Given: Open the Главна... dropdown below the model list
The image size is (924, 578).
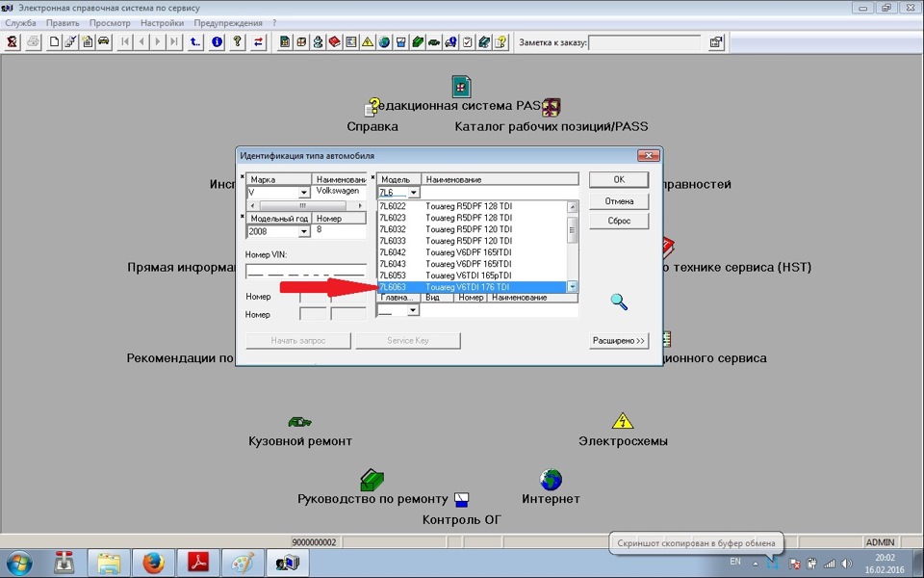Looking at the screenshot, I should tap(413, 310).
